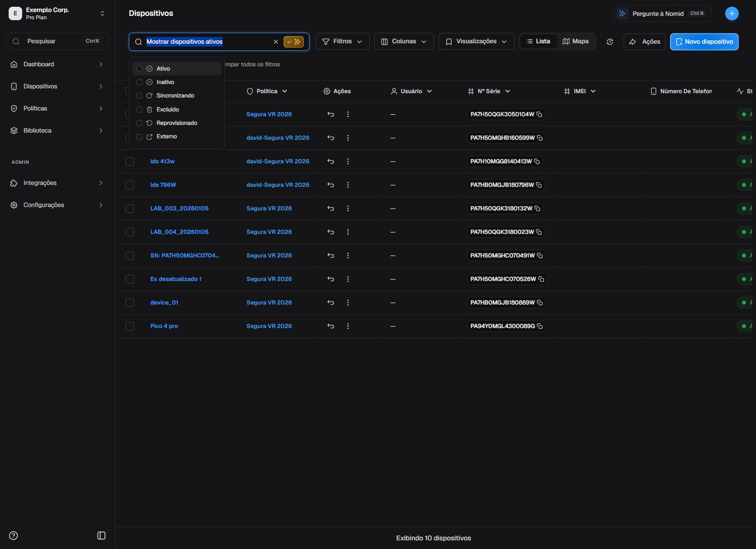Viewport: 756px width, 549px height.
Task: Select checkbox for LAB_004_20260105 device
Action: point(130,232)
